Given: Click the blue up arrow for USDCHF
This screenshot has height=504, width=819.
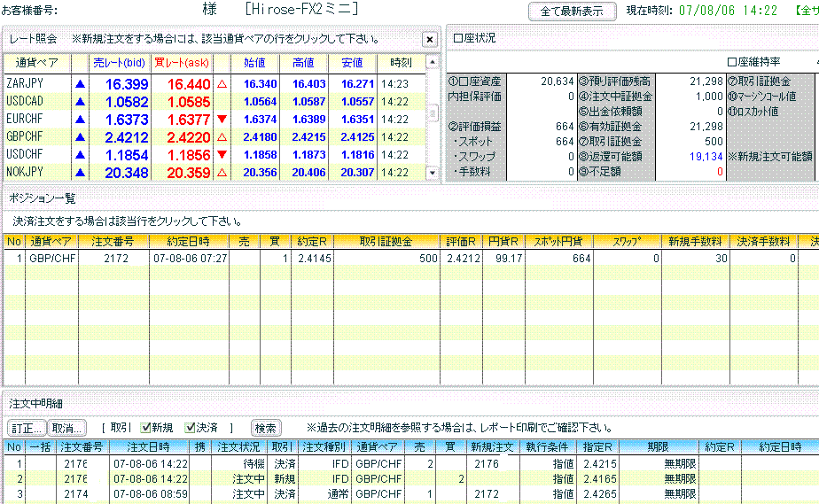Looking at the screenshot, I should point(80,154).
